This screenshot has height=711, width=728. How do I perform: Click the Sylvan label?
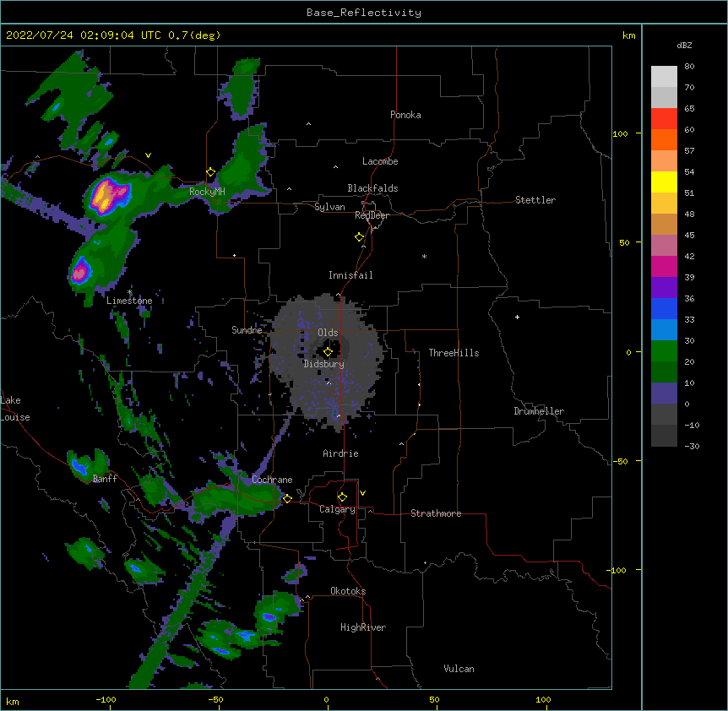tap(329, 207)
